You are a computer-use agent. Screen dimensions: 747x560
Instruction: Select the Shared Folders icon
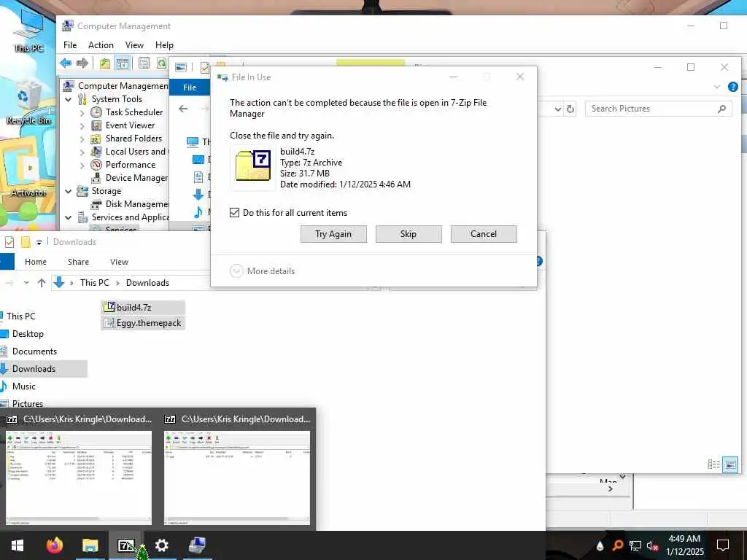tap(96, 139)
